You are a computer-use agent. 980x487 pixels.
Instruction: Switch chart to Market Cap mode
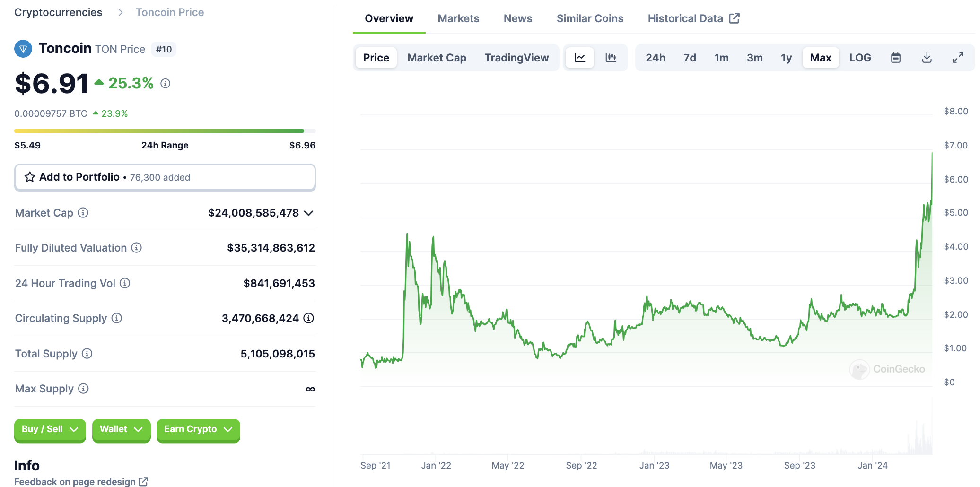437,58
